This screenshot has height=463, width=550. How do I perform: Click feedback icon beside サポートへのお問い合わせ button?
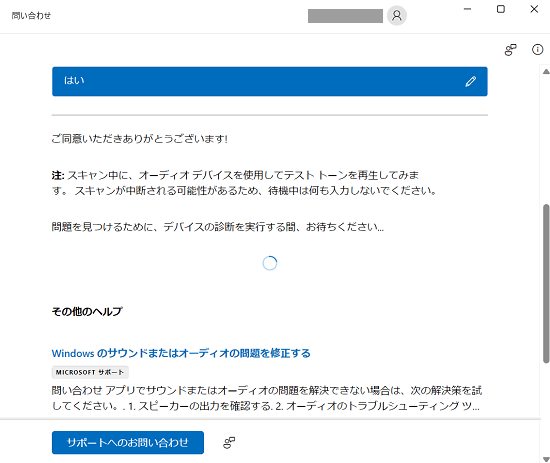[x=229, y=443]
